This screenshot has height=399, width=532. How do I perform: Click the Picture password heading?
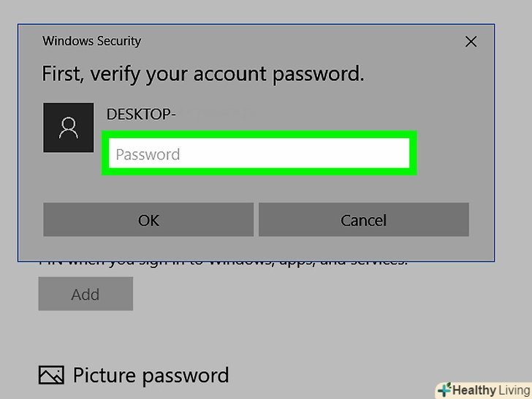151,376
